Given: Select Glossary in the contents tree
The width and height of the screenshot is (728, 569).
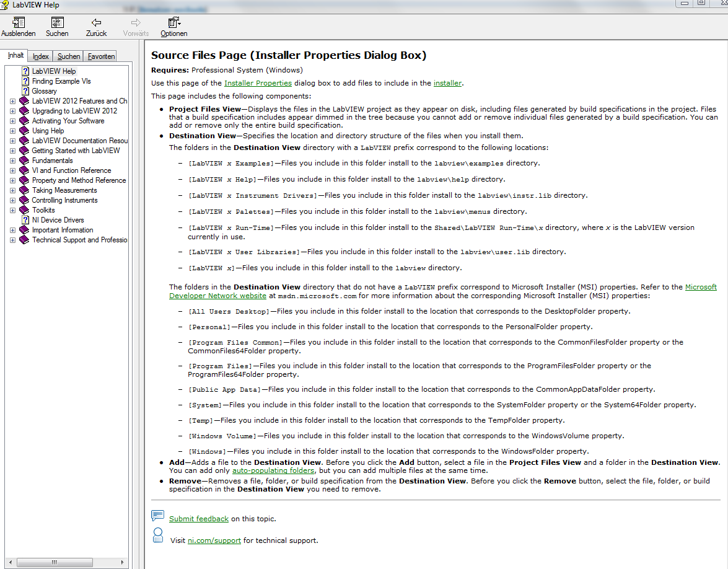Looking at the screenshot, I should pyautogui.click(x=44, y=91).
